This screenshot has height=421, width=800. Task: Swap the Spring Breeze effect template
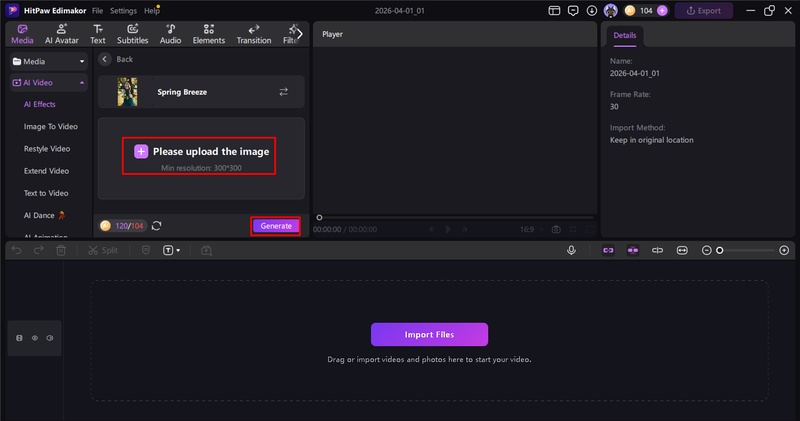coord(284,92)
